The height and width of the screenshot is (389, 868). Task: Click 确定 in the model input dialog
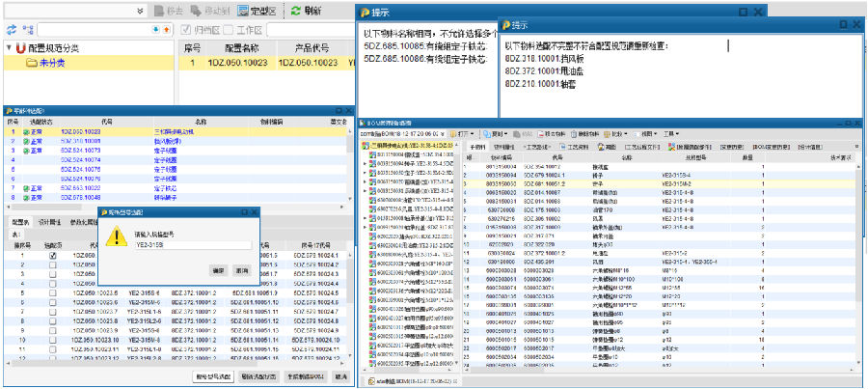pos(217,270)
